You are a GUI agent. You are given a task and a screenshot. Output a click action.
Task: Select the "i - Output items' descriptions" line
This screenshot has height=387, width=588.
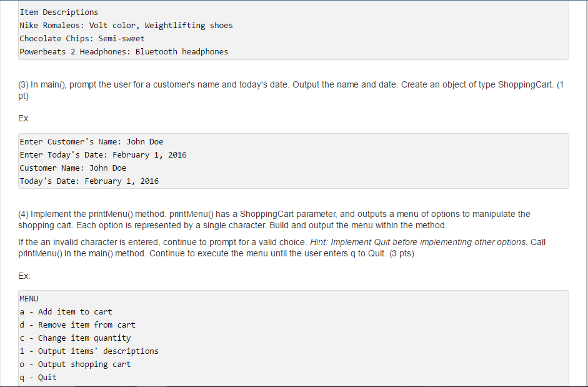point(89,351)
